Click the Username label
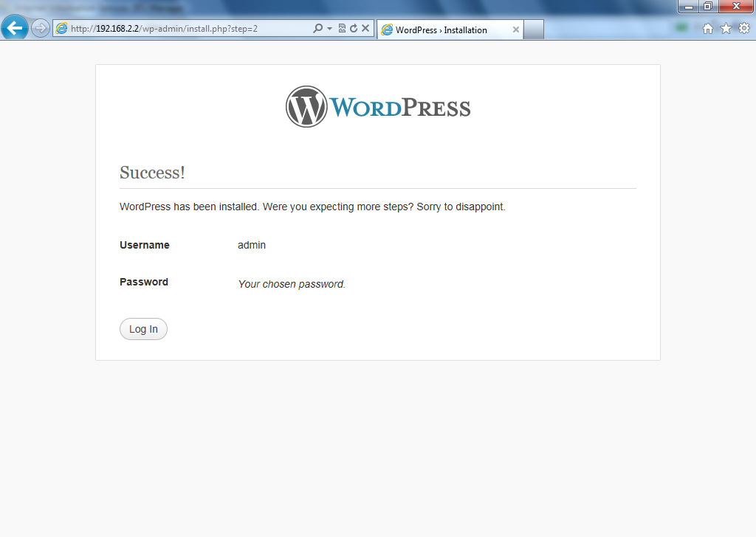 point(145,245)
